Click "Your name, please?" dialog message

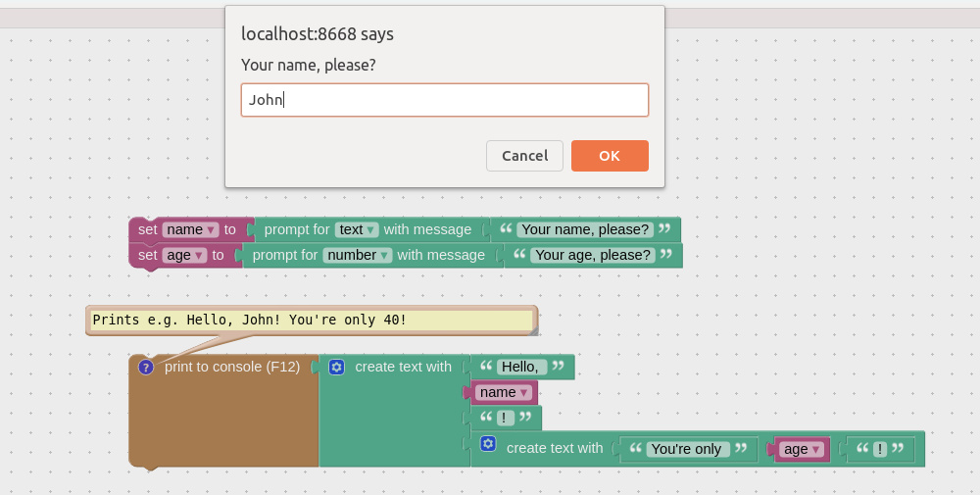point(308,65)
